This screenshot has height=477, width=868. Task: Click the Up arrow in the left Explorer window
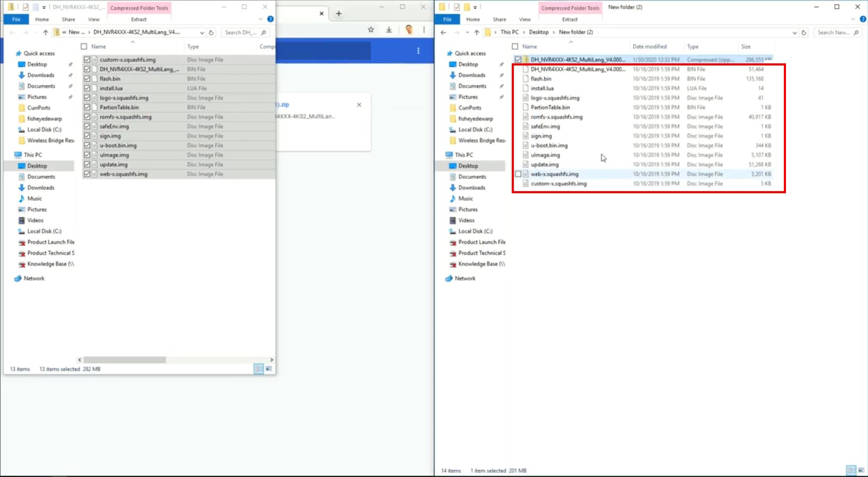[45, 32]
